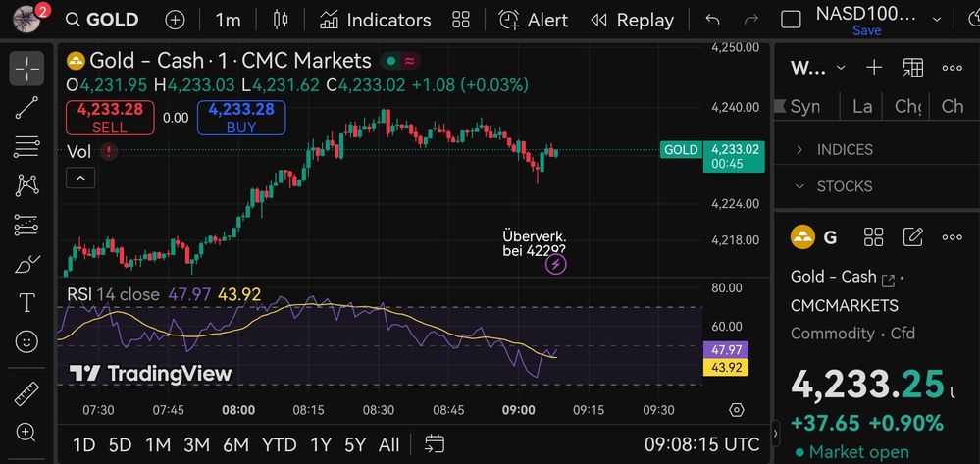
Task: Save the chart layout
Action: coord(867,30)
